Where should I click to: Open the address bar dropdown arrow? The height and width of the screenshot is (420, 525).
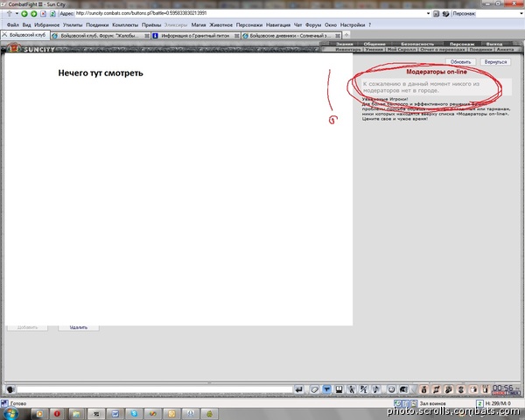tap(428, 14)
